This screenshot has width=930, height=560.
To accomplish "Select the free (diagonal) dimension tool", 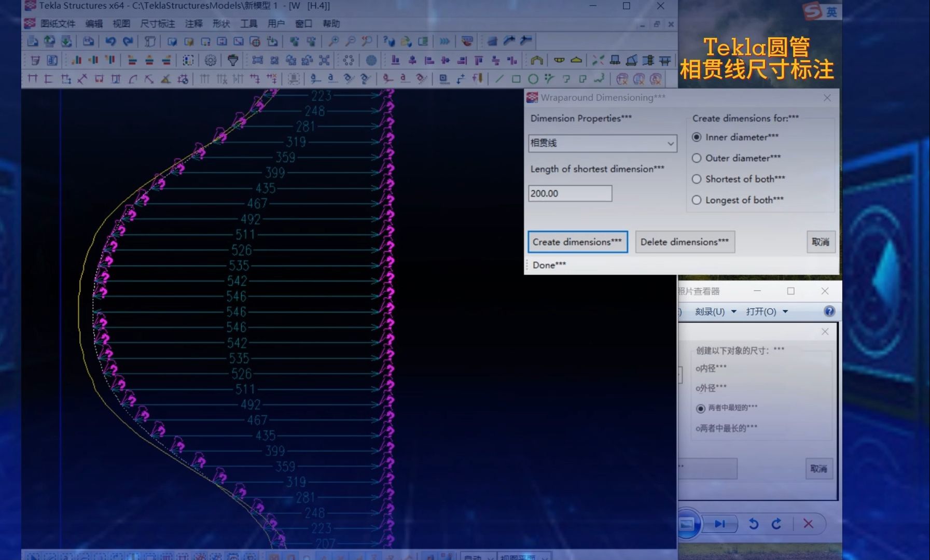I will pos(82,79).
